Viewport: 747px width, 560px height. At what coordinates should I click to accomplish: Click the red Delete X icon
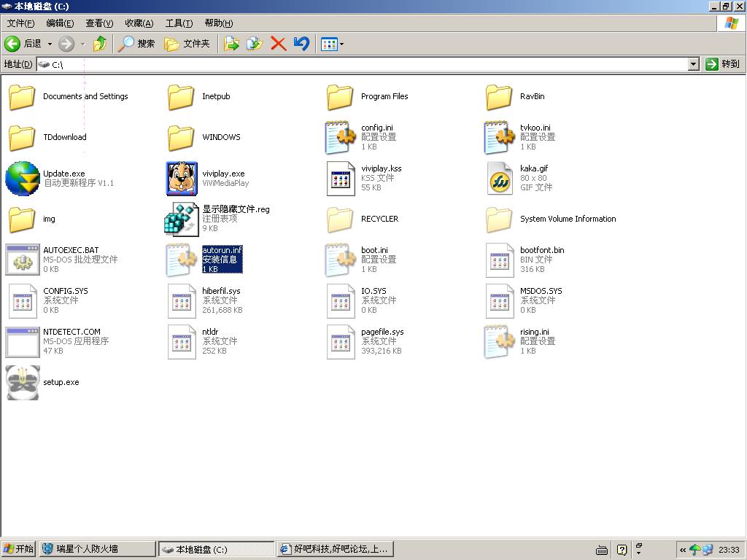click(278, 44)
